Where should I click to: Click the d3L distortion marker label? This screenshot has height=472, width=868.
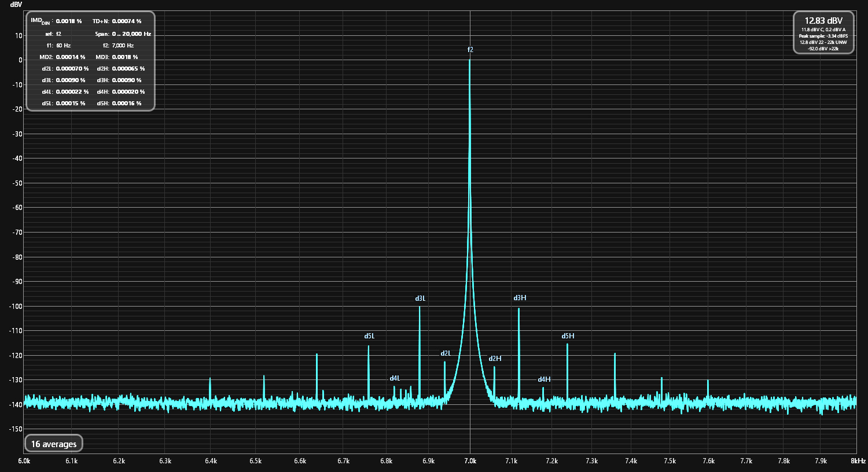(420, 298)
